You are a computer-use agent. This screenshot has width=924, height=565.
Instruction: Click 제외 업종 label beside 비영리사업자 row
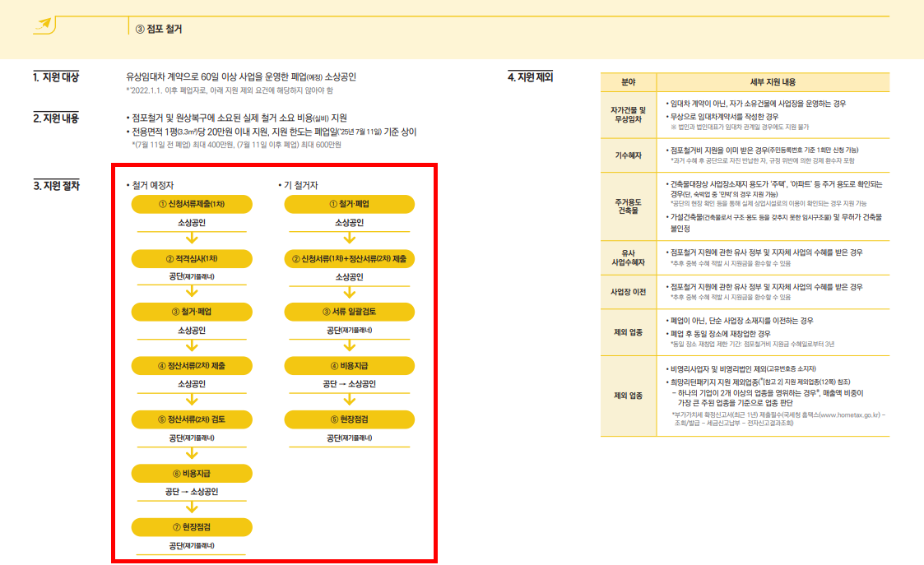(628, 396)
